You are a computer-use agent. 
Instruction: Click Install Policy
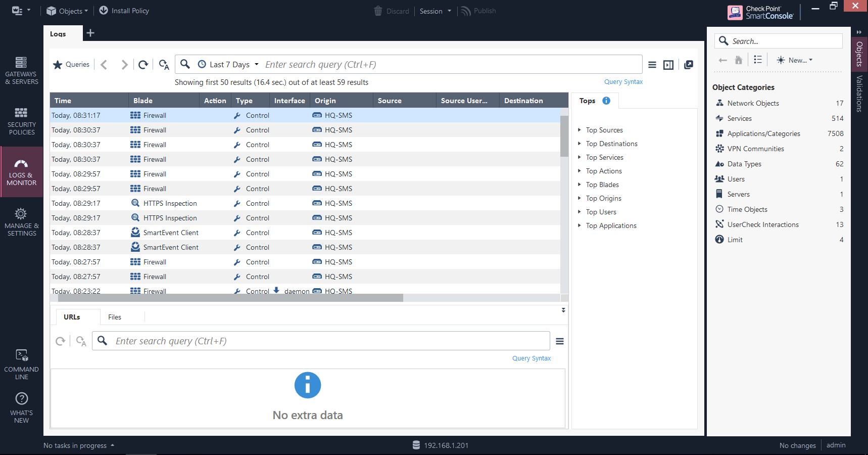(x=124, y=11)
